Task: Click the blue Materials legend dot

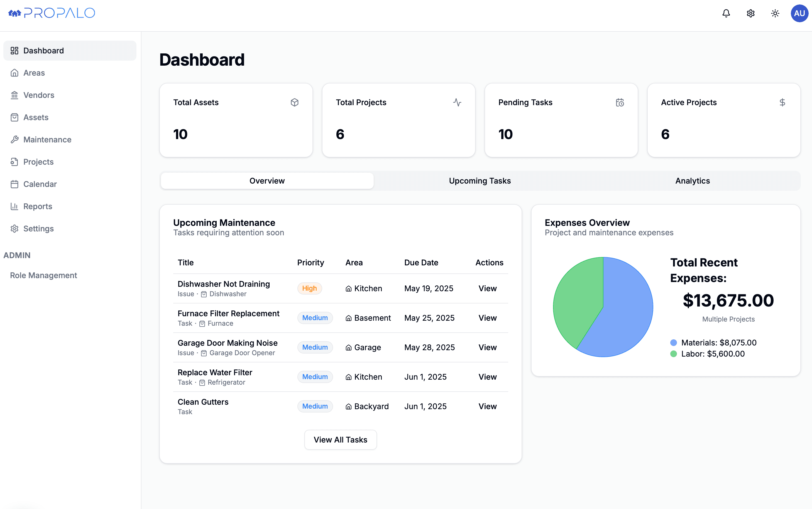Action: [x=674, y=343]
